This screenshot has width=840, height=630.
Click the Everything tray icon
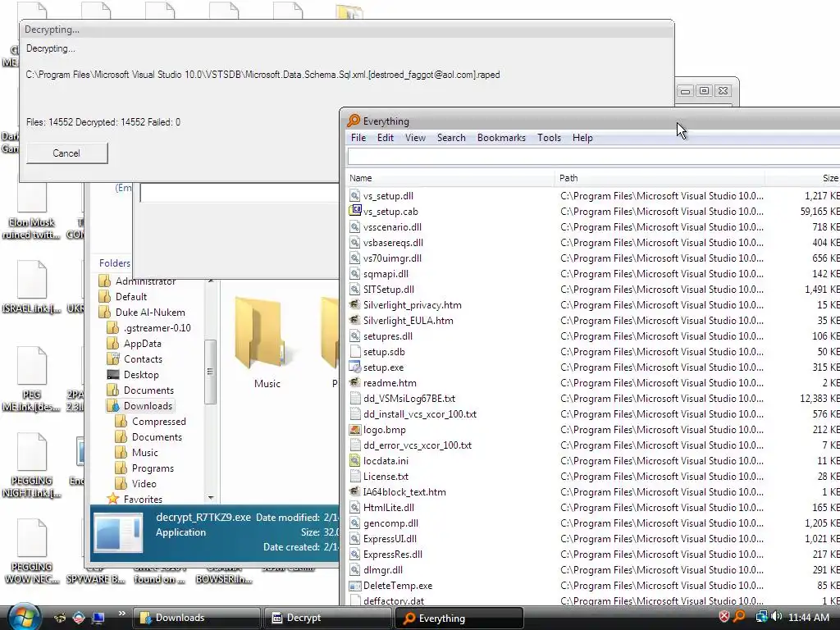(x=739, y=617)
